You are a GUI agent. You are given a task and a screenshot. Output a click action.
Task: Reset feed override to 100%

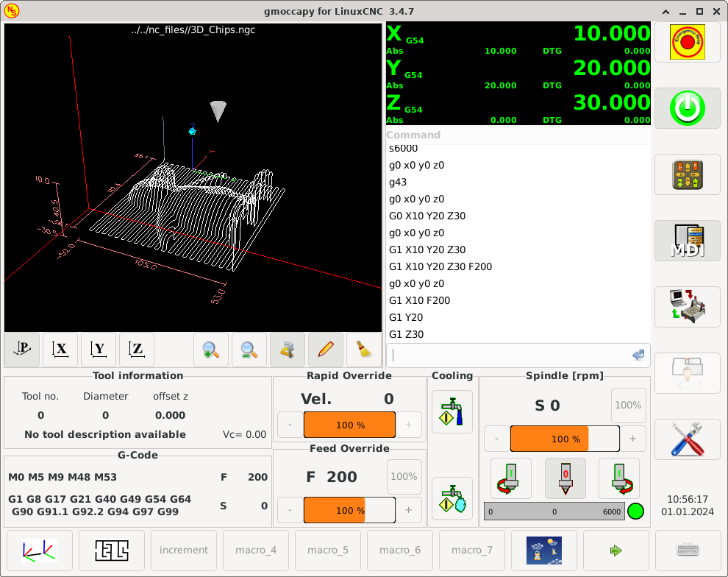(404, 477)
